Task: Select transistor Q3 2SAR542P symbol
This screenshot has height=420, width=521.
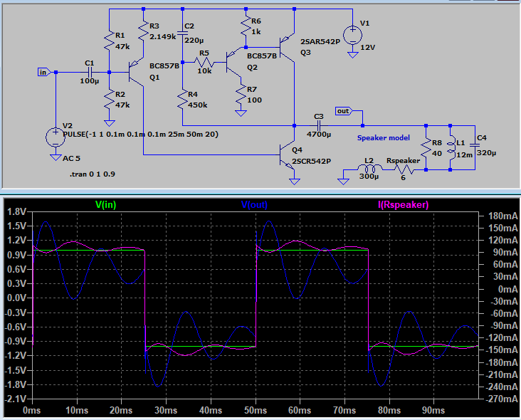Action: click(286, 48)
